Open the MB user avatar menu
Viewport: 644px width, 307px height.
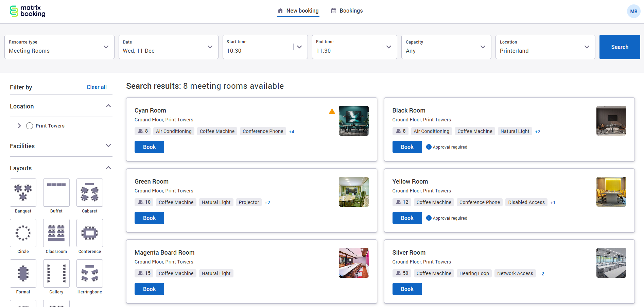633,11
